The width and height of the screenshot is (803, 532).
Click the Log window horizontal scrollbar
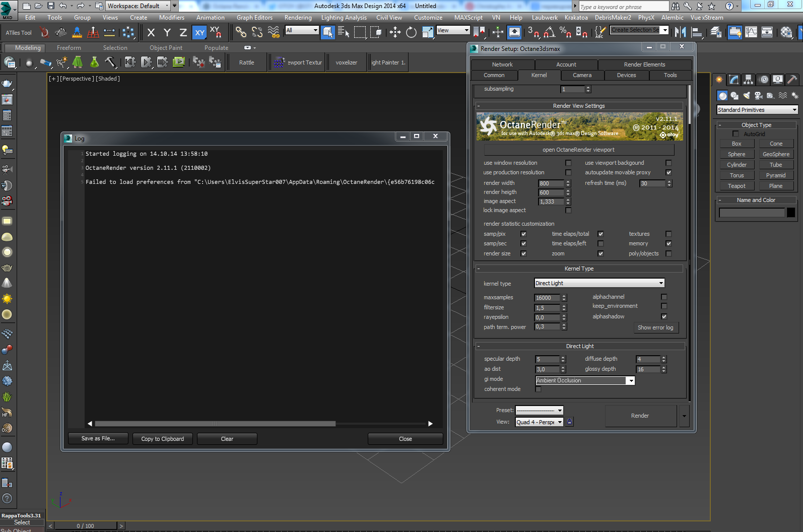215,424
